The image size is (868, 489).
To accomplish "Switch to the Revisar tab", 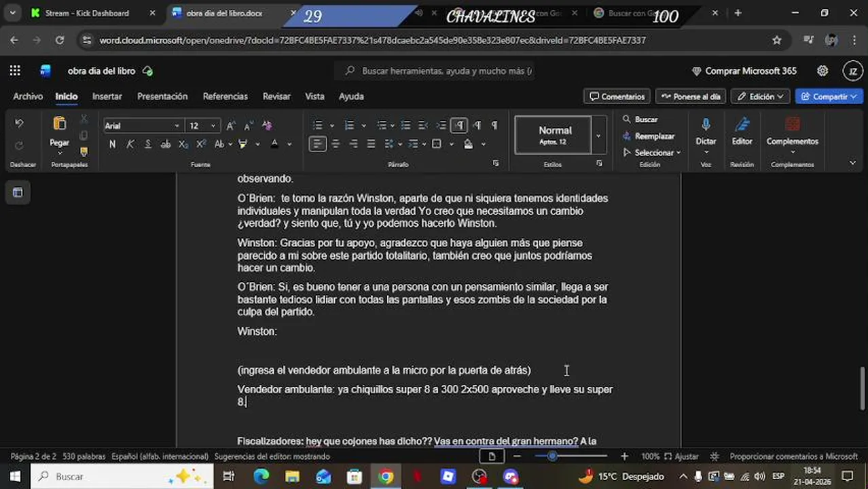I will 276,96.
